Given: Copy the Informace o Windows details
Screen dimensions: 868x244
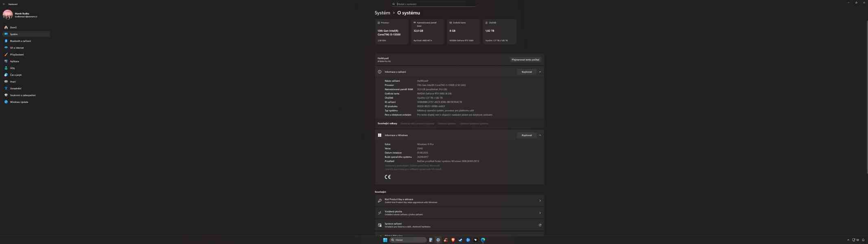Looking at the screenshot, I should point(527,135).
